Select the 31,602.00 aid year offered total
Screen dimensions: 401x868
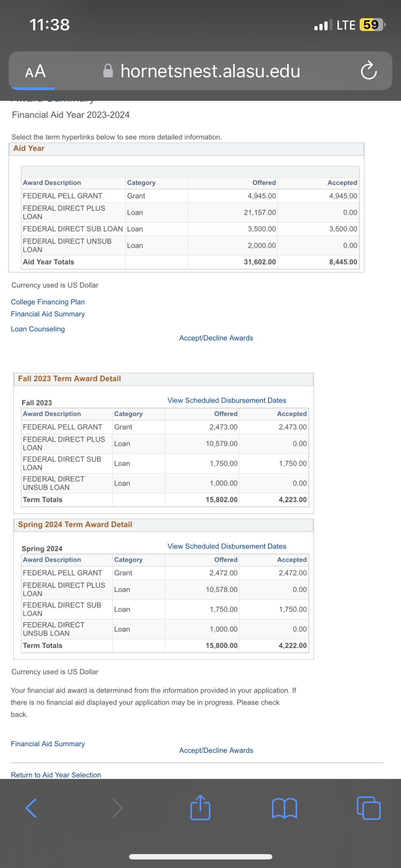point(260,262)
